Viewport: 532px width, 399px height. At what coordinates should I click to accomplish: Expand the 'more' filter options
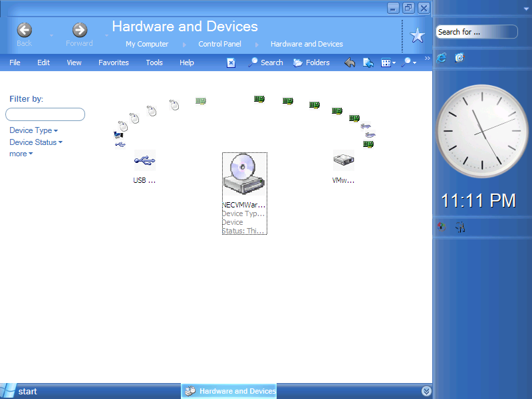[x=21, y=154]
